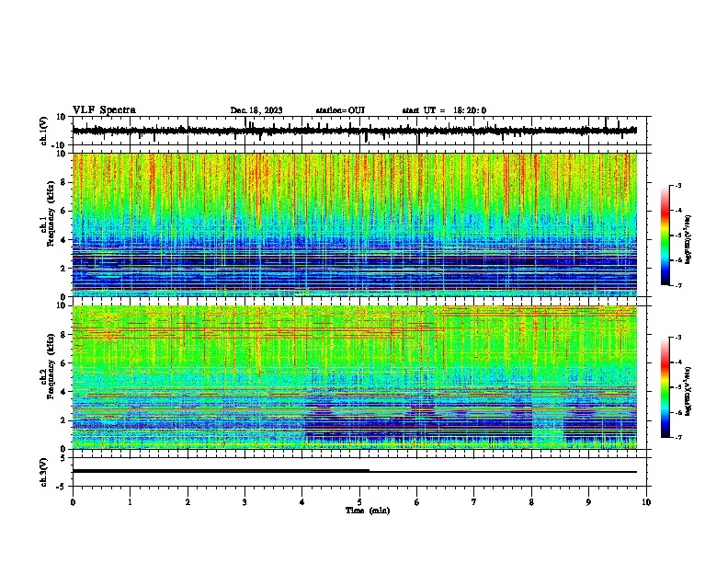Click the "ch.1(V)" waveform axis label
The image size is (728, 563).
(x=44, y=131)
